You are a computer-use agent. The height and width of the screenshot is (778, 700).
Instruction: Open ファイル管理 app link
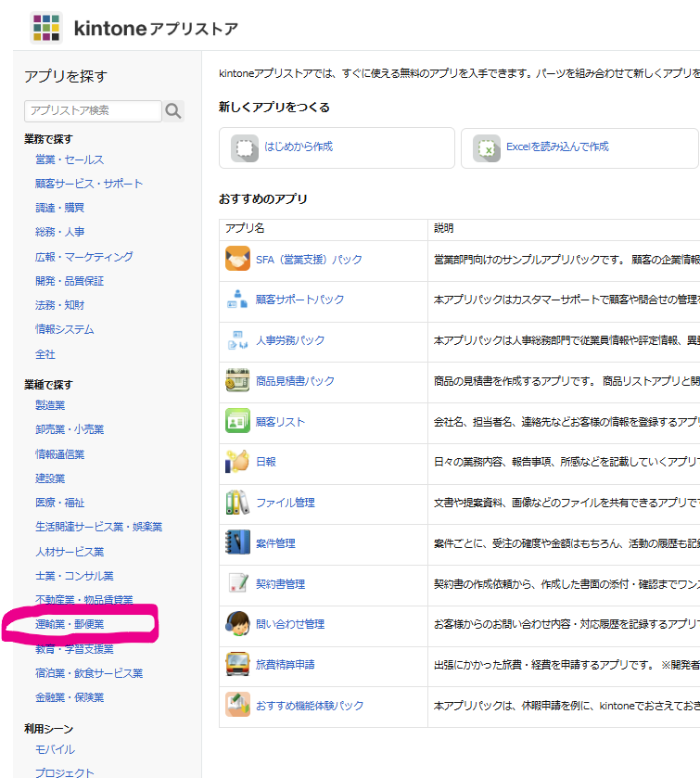[x=285, y=503]
